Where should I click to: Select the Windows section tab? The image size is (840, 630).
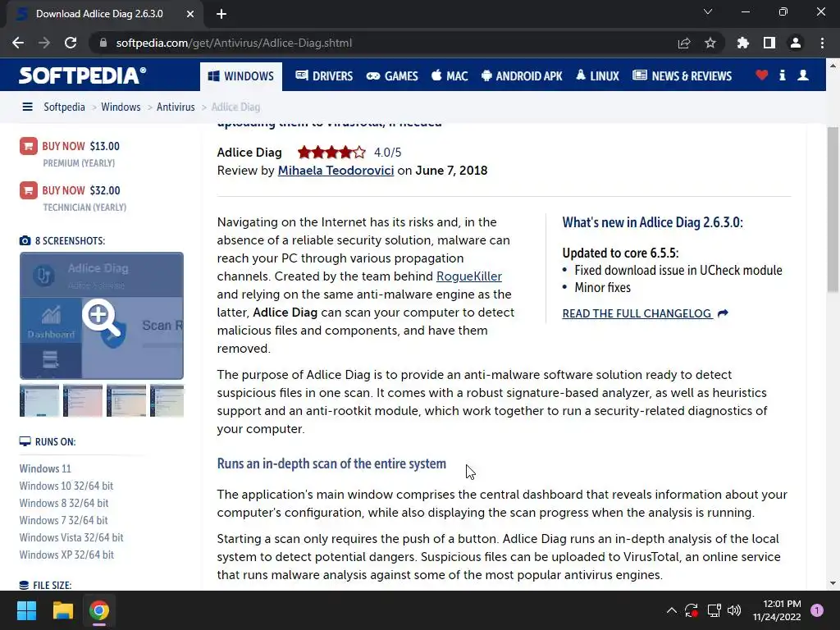tap(241, 76)
